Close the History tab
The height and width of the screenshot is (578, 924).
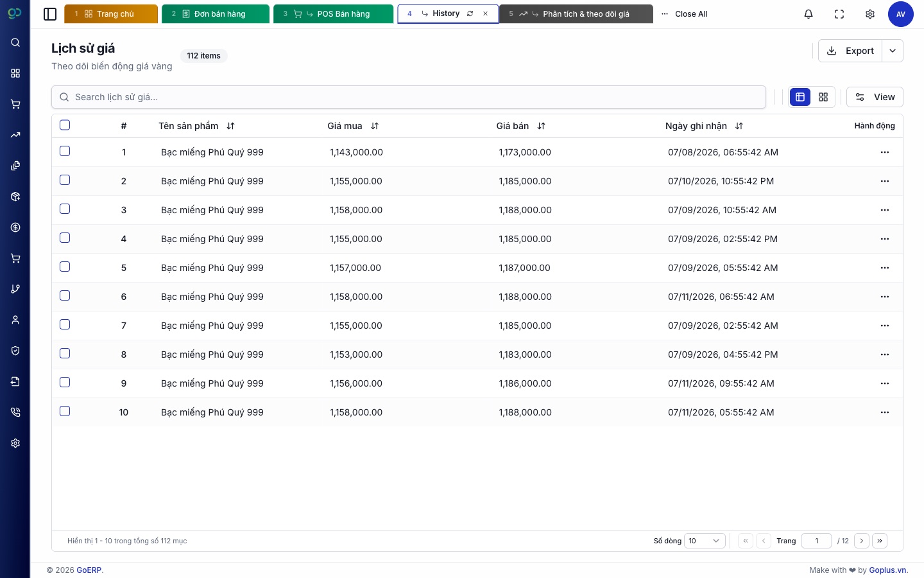click(486, 13)
